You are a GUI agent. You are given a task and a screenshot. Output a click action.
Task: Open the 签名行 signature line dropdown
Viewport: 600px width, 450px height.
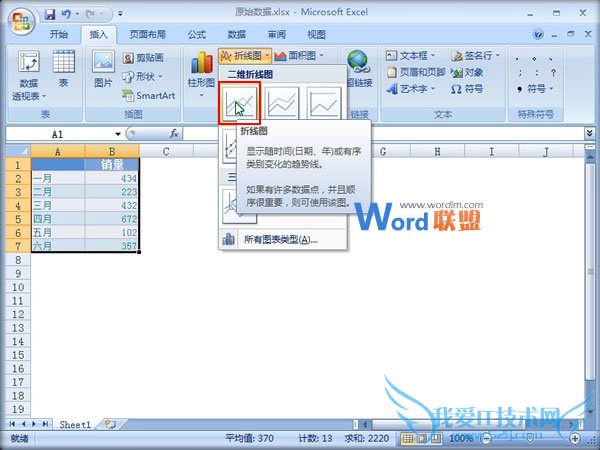point(476,55)
